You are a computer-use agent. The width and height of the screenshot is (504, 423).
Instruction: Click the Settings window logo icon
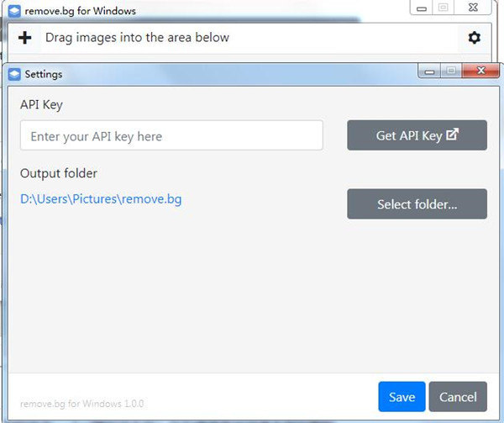(x=14, y=74)
